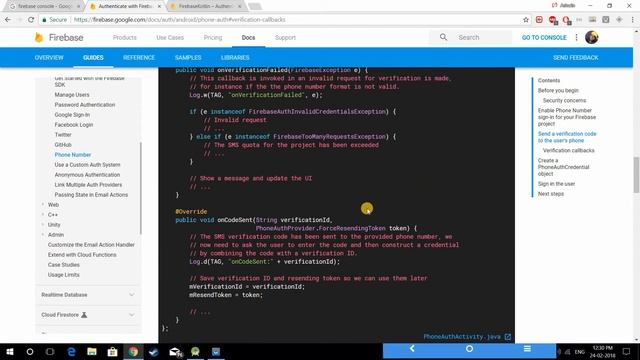Select the Docs nav item
This screenshot has width=640, height=360.
[248, 38]
